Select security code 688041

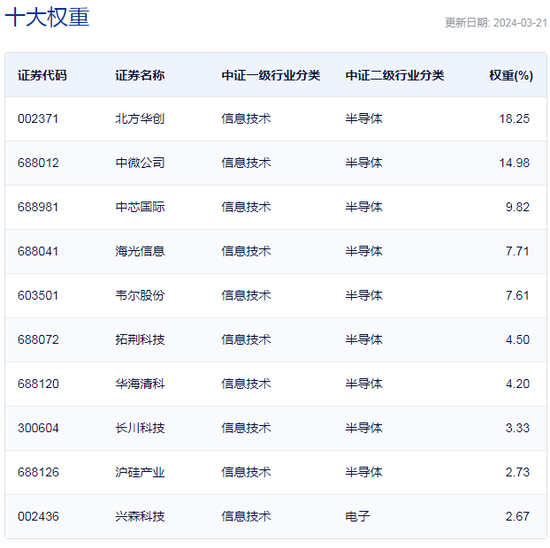point(38,251)
